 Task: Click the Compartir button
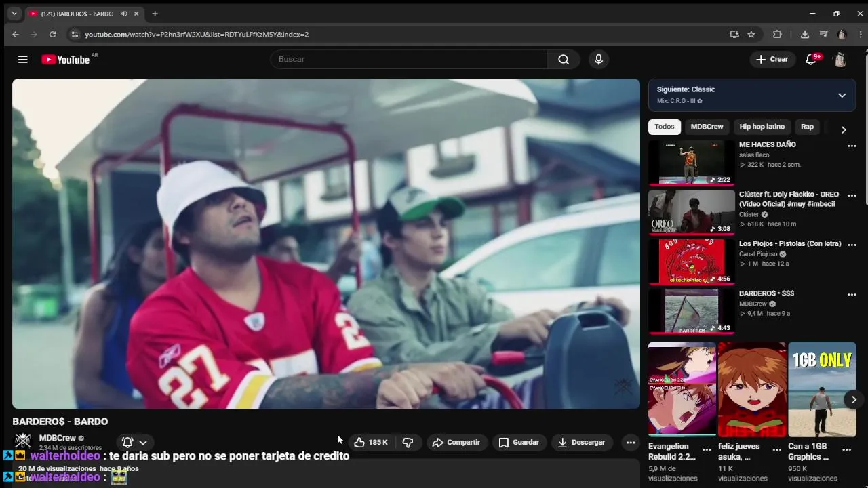tap(456, 443)
